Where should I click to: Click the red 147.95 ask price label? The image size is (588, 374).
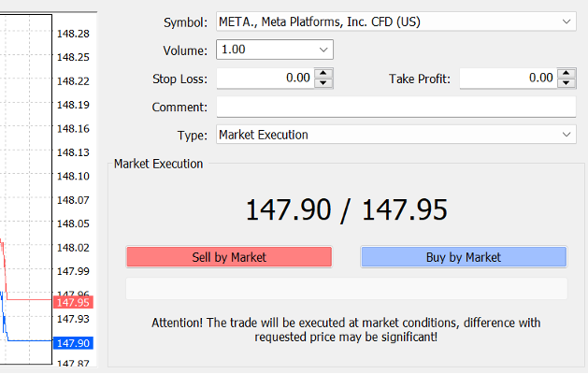click(73, 302)
